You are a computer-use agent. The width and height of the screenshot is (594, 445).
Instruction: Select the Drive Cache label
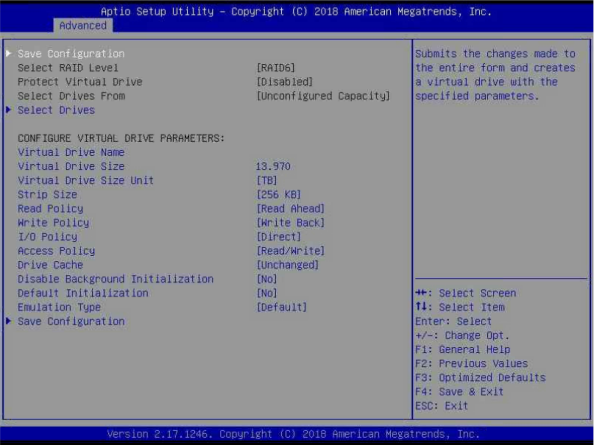50,265
